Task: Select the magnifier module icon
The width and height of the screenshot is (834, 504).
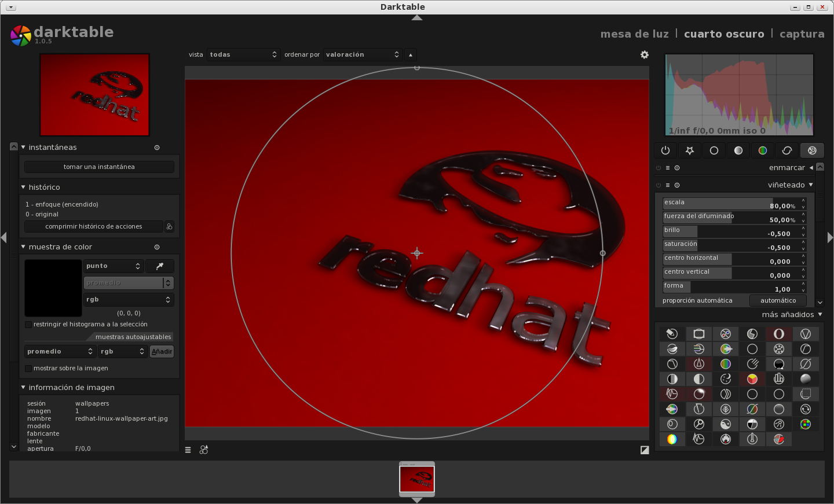Action: 699,424
